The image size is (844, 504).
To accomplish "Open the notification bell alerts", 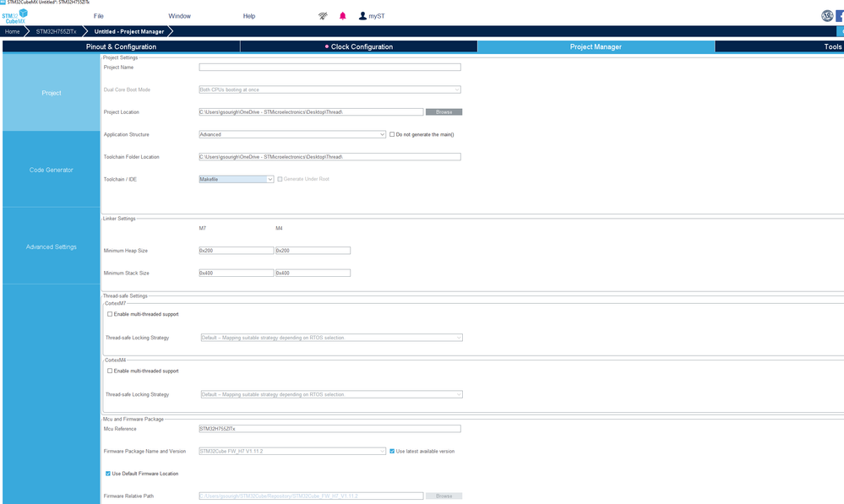I will (343, 16).
